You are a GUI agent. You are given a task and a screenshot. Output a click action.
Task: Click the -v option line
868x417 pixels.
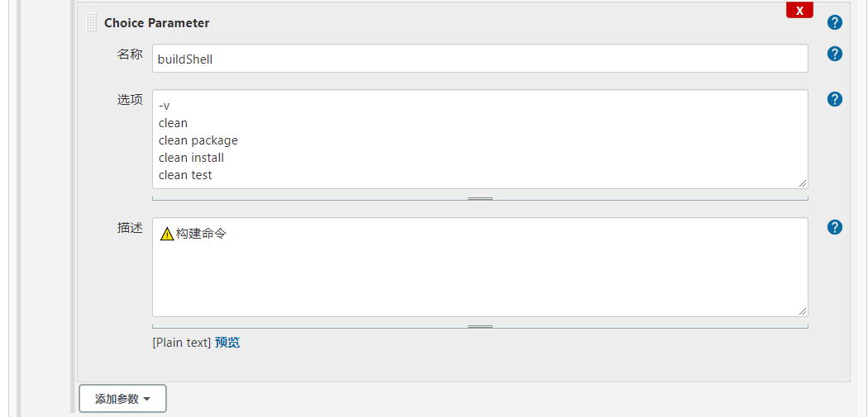point(164,106)
